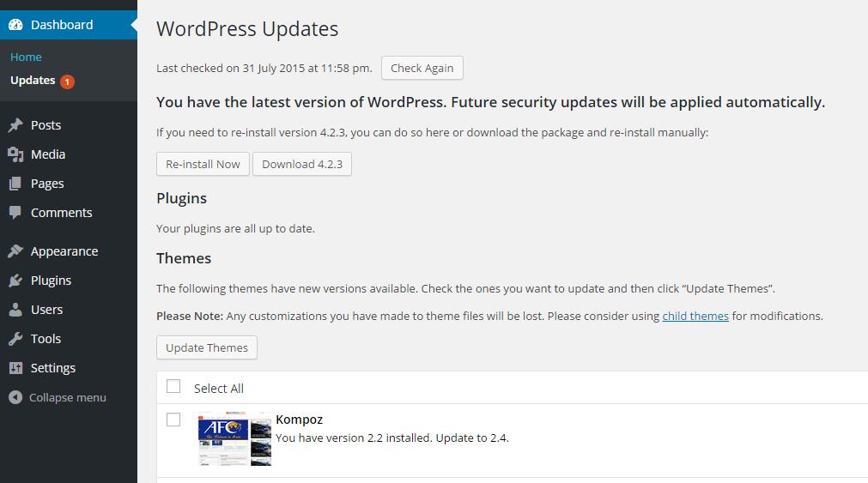Image resolution: width=868 pixels, height=483 pixels.
Task: Check the Kompoz theme checkbox
Action: pyautogui.click(x=173, y=420)
